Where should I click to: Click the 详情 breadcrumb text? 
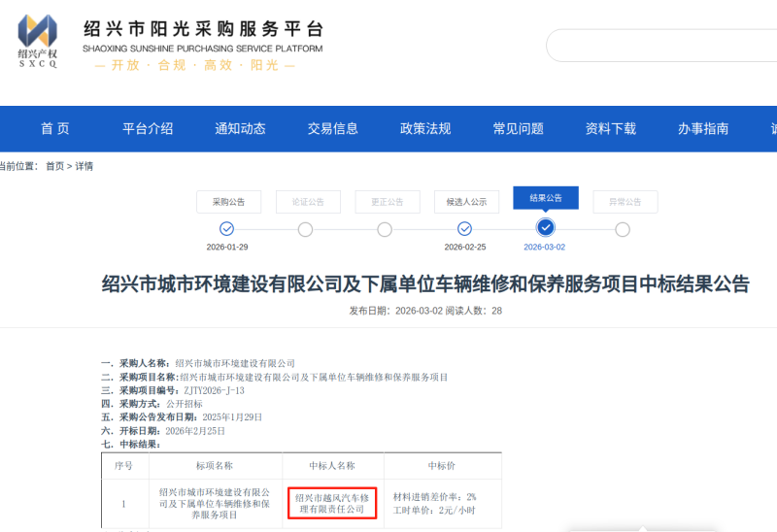pos(84,166)
